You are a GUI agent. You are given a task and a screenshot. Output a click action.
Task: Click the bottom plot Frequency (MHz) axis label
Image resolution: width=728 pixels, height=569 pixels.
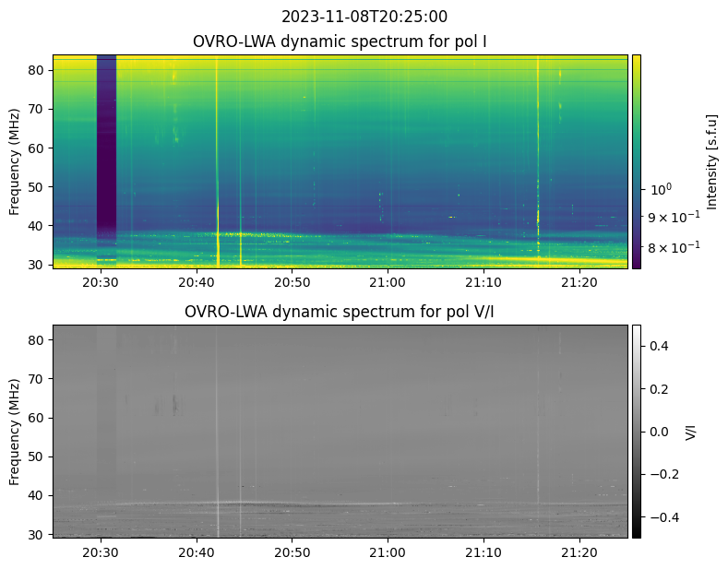click(x=15, y=432)
